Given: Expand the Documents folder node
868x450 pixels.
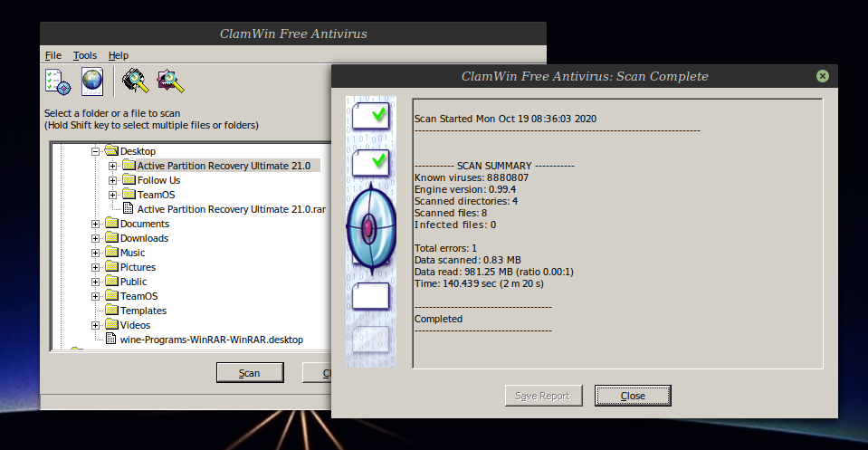Looking at the screenshot, I should click(95, 225).
